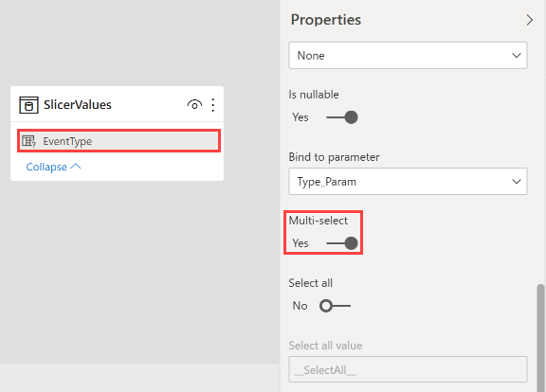Open the SlicerValues more options menu

(x=212, y=105)
